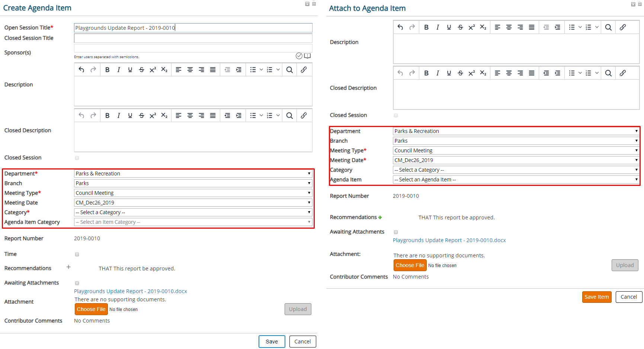This screenshot has height=349, width=644.
Task: Open Category dropdown in Attach to Agenda Item
Action: [516, 170]
